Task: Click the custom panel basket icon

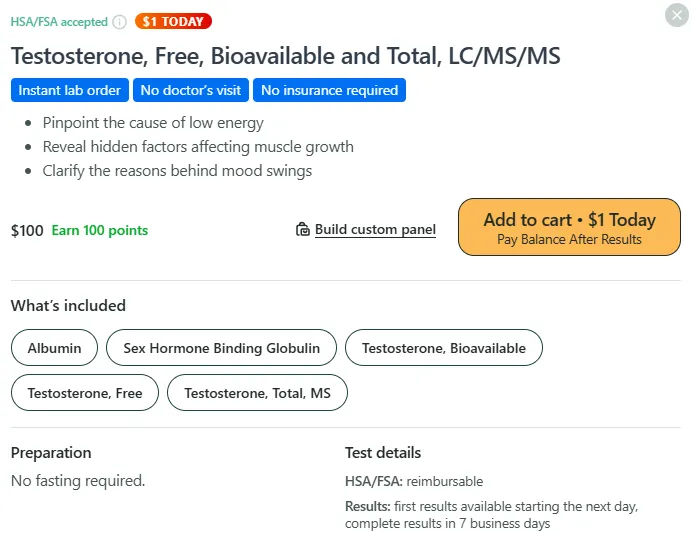Action: pos(303,229)
